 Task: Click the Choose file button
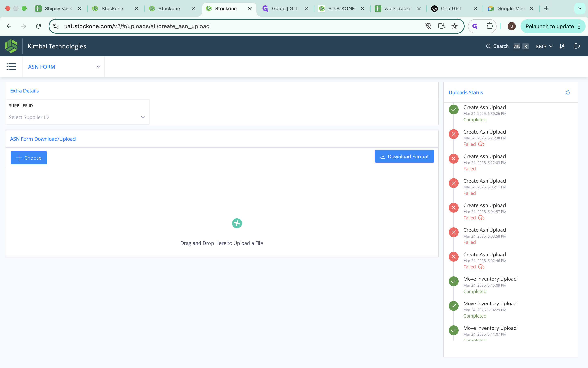coord(29,158)
